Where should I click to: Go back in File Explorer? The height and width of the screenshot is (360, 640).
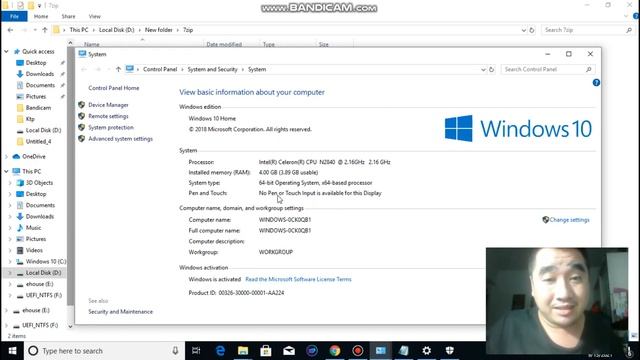pyautogui.click(x=10, y=30)
